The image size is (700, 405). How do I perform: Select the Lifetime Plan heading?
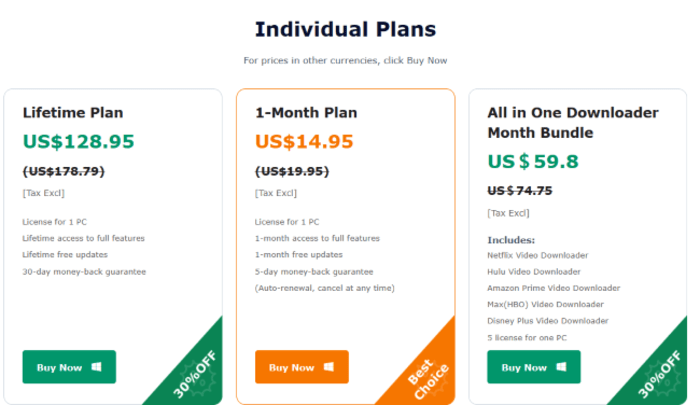coord(73,113)
